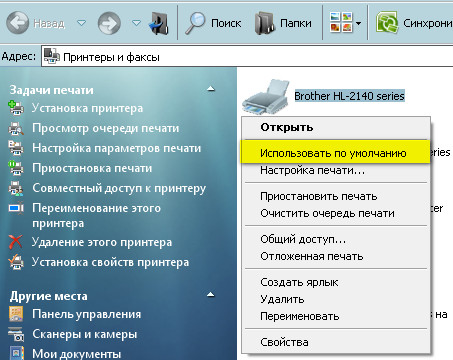Screen dimensions: 453x360
Task: Click the Принтеры и факсы address field
Action: click(247, 57)
